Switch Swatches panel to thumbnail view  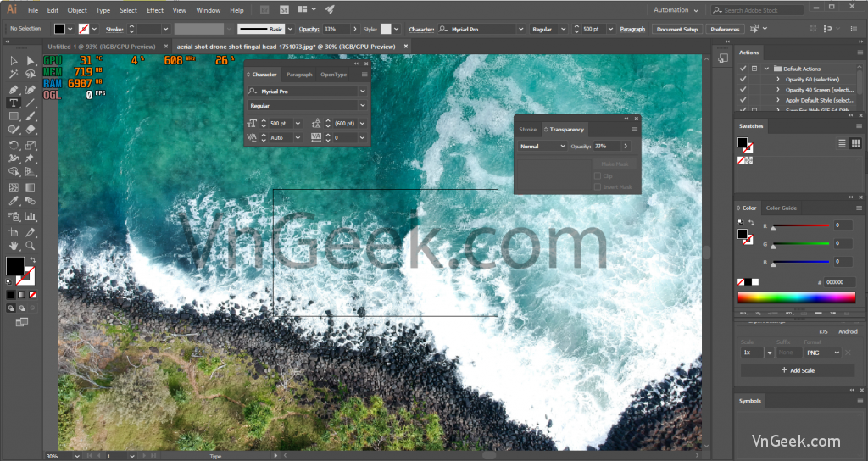[856, 143]
